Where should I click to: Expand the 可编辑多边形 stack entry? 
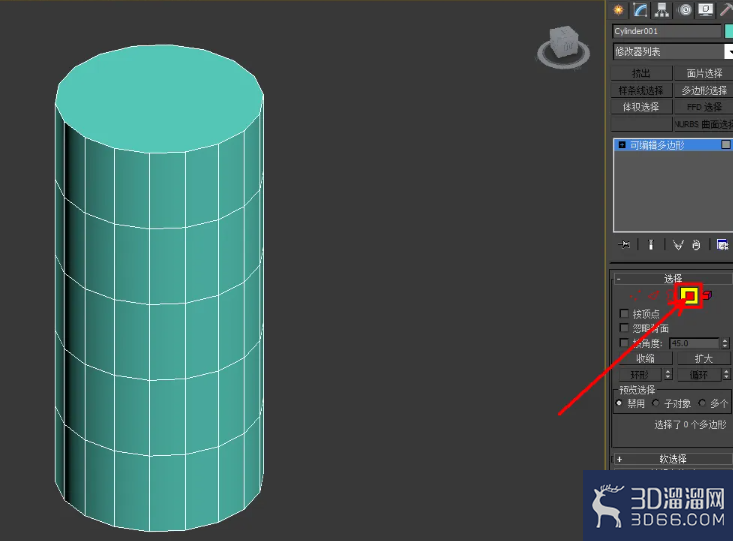click(x=622, y=145)
